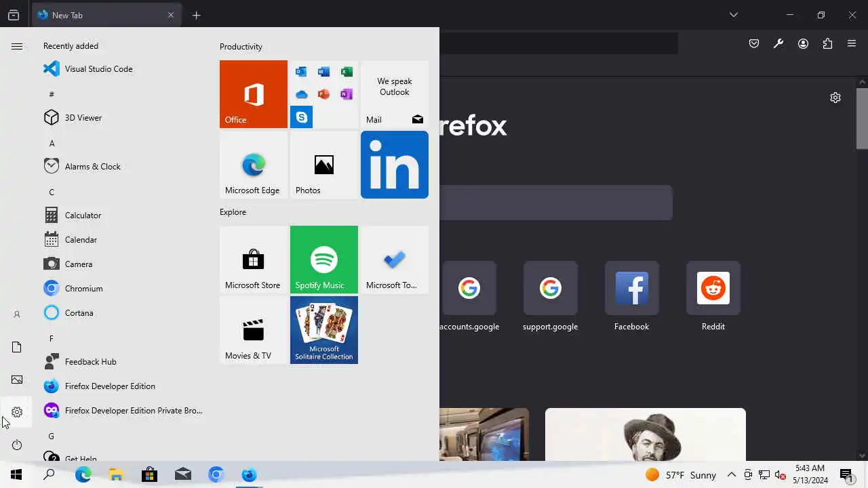The height and width of the screenshot is (488, 868).
Task: Open a new tab with plus button
Action: tap(197, 15)
